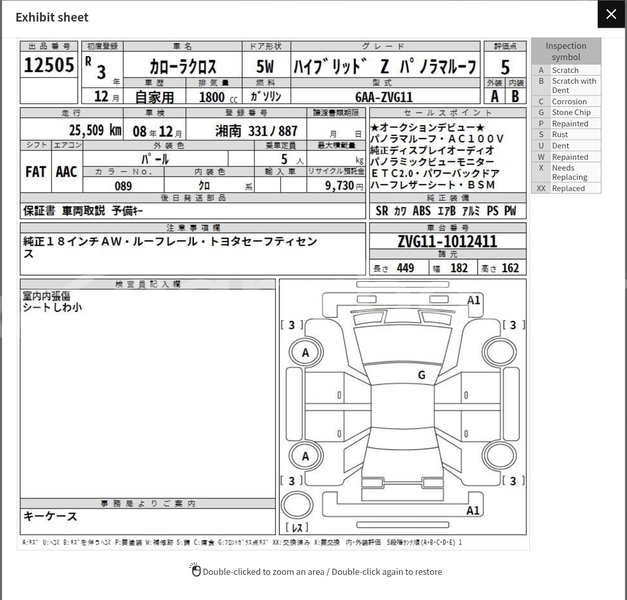Click the mouse icon beside zoom hint

click(x=195, y=570)
